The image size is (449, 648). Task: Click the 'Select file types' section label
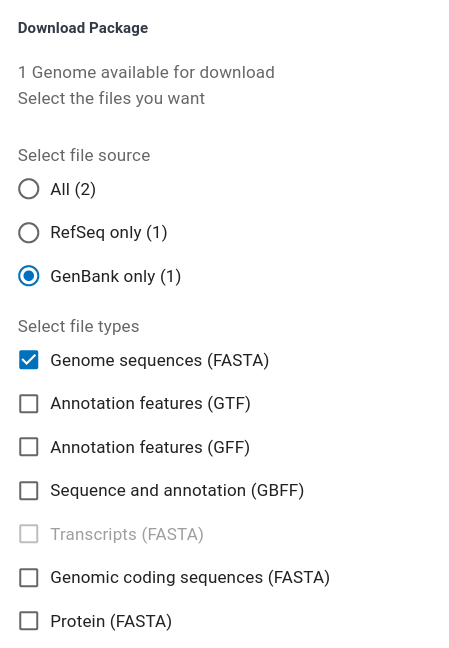click(79, 326)
